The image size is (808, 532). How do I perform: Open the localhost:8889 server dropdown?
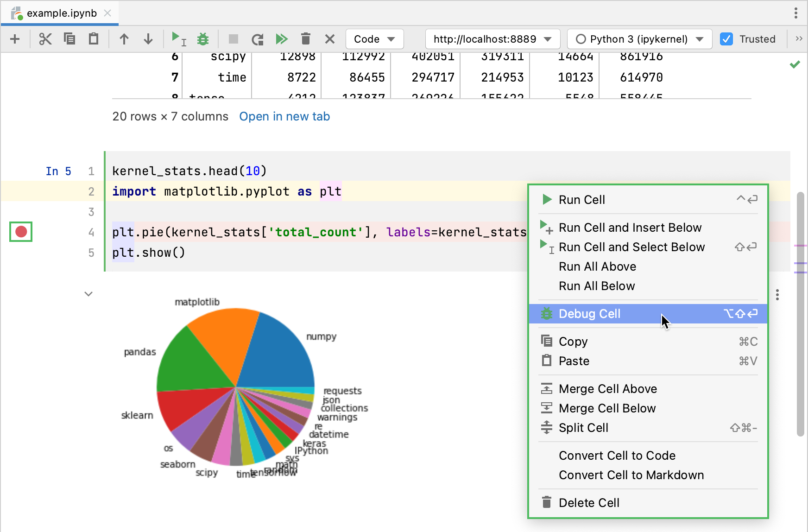(492, 39)
